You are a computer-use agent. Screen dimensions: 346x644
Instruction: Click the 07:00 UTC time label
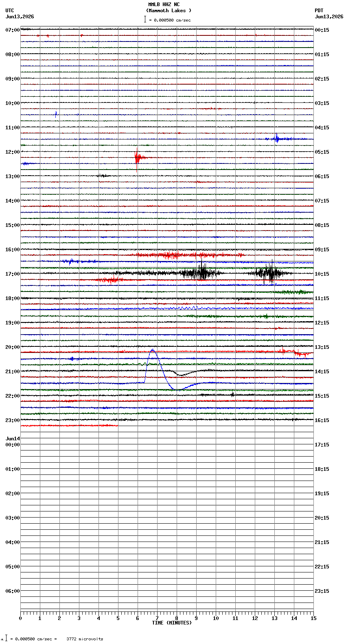tap(13, 30)
